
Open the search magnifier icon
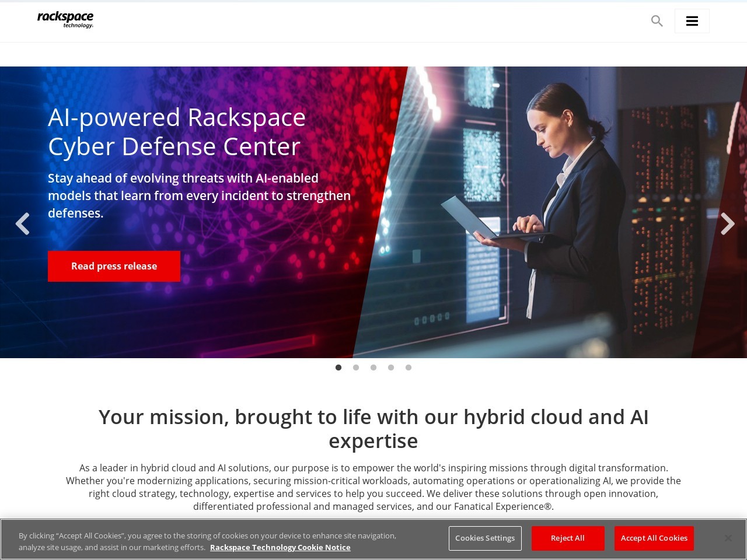point(657,21)
